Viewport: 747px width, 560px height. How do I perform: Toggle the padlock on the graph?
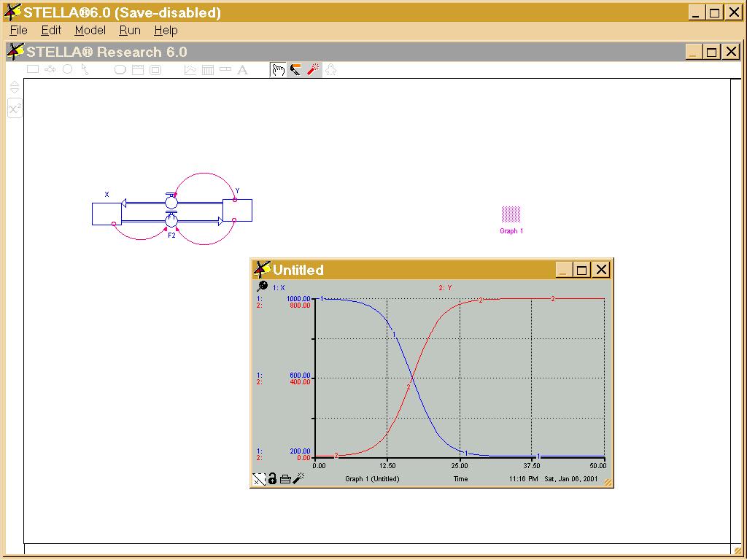pyautogui.click(x=272, y=478)
